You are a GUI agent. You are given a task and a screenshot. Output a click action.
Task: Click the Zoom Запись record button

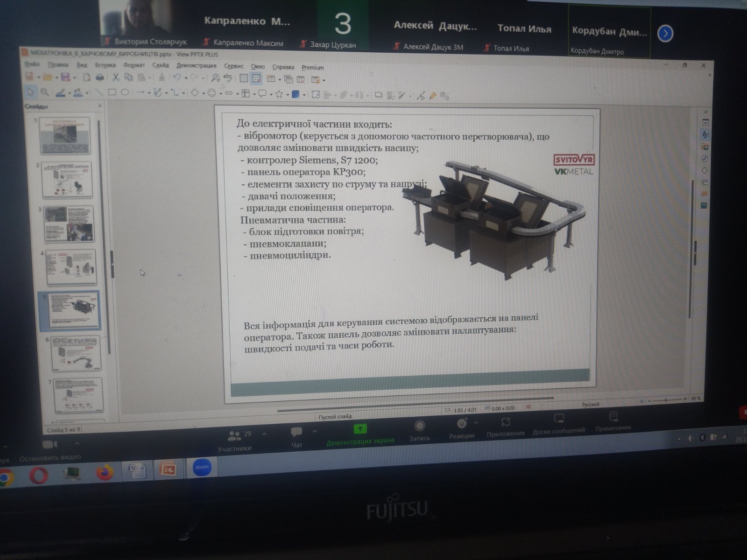tap(420, 430)
